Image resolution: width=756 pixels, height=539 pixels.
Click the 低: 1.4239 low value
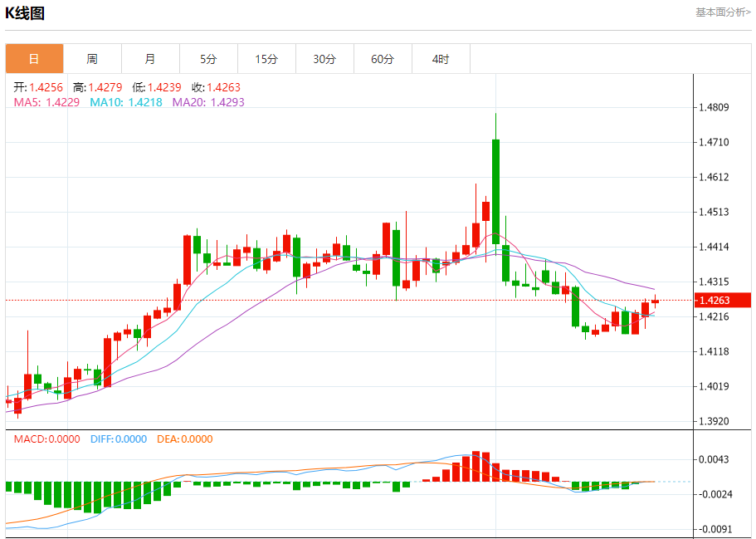[x=157, y=87]
